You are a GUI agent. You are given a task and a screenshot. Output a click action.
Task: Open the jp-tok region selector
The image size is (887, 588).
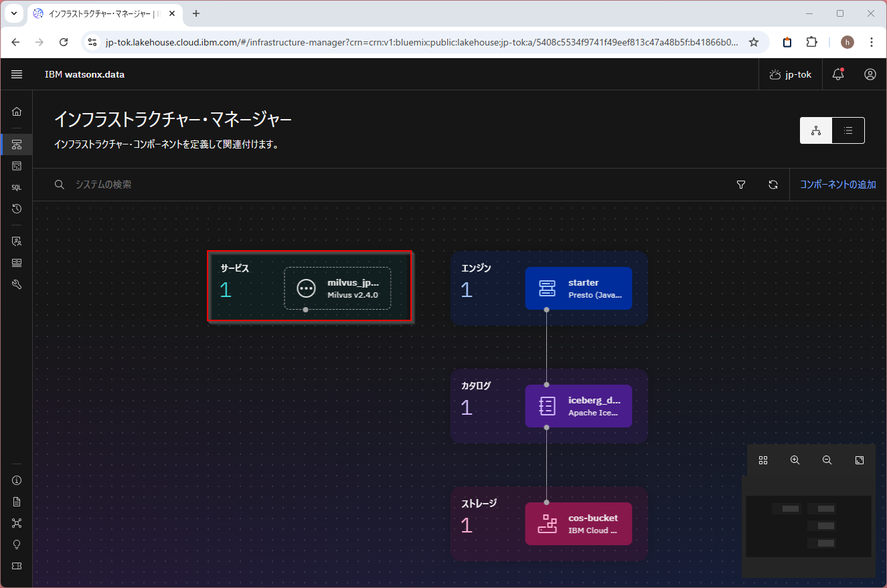click(791, 74)
